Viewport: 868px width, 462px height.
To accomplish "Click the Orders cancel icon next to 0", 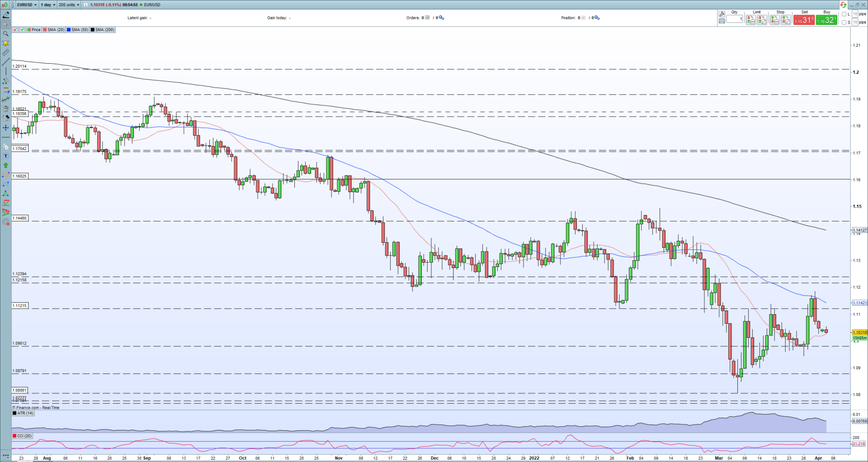I will pyautogui.click(x=427, y=18).
